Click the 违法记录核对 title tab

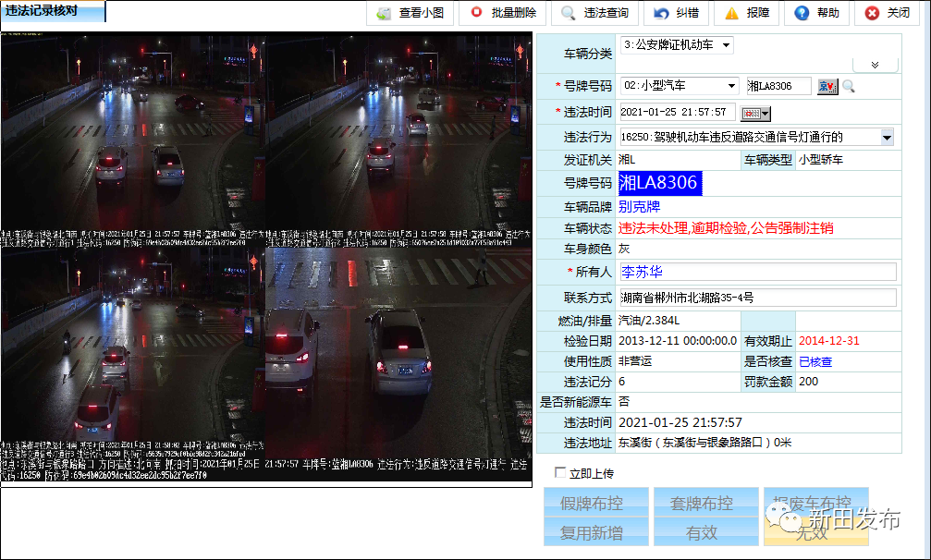coord(53,11)
